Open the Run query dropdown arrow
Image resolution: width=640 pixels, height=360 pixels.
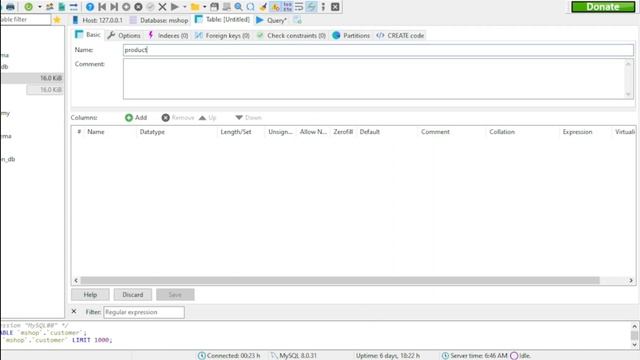point(184,7)
